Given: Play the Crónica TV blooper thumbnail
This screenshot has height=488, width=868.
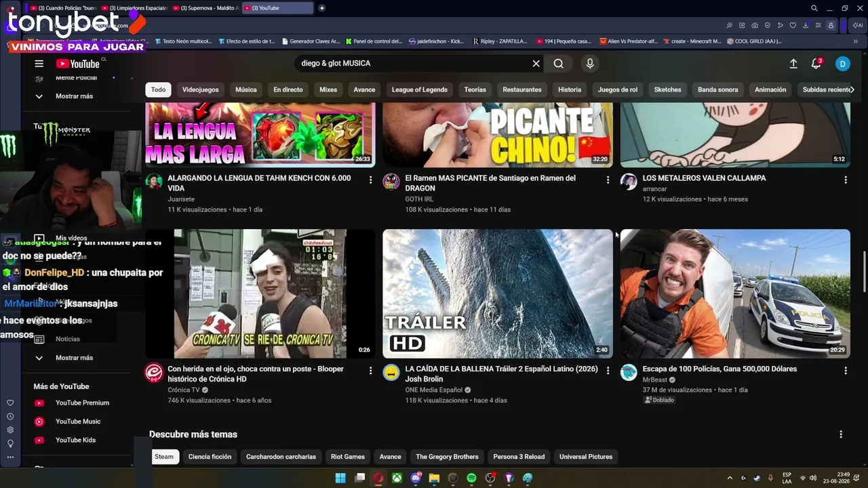Looking at the screenshot, I should point(260,293).
